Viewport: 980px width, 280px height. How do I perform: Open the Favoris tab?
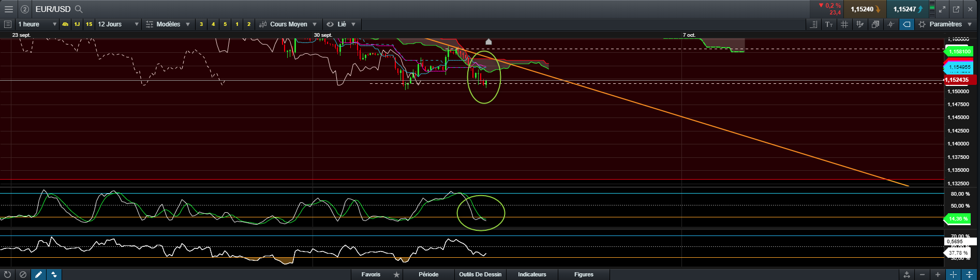pos(371,274)
